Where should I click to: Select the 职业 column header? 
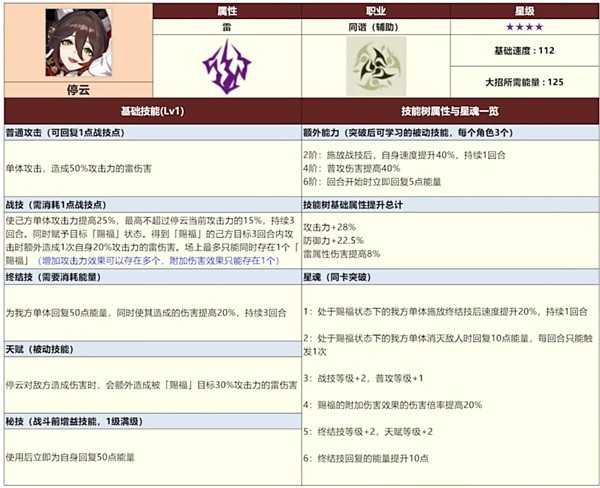375,8
